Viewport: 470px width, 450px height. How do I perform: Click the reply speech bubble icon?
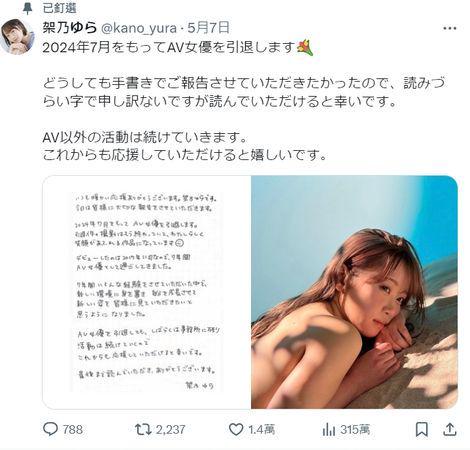coord(51,429)
